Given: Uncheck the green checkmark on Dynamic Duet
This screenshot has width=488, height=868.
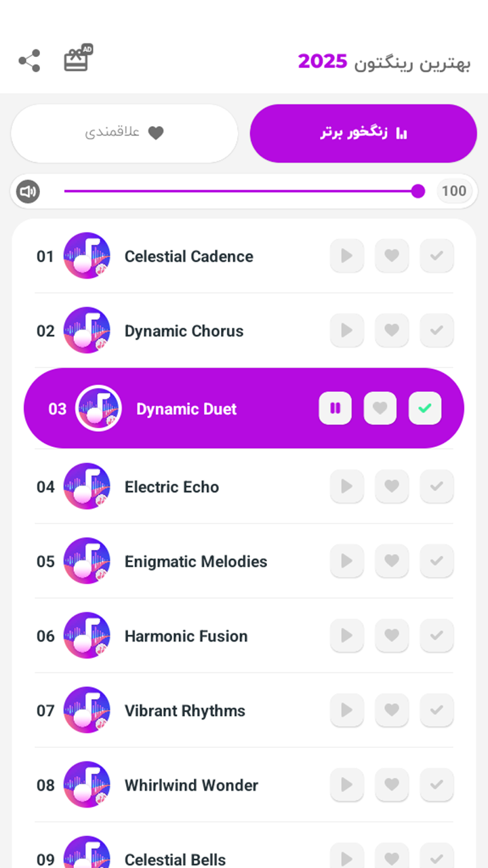Looking at the screenshot, I should click(425, 408).
